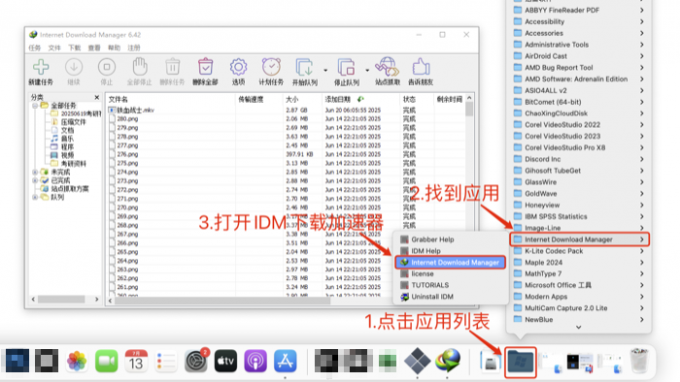Select the 音乐 category in the tree
Image resolution: width=680 pixels, height=382 pixels.
pyautogui.click(x=67, y=139)
